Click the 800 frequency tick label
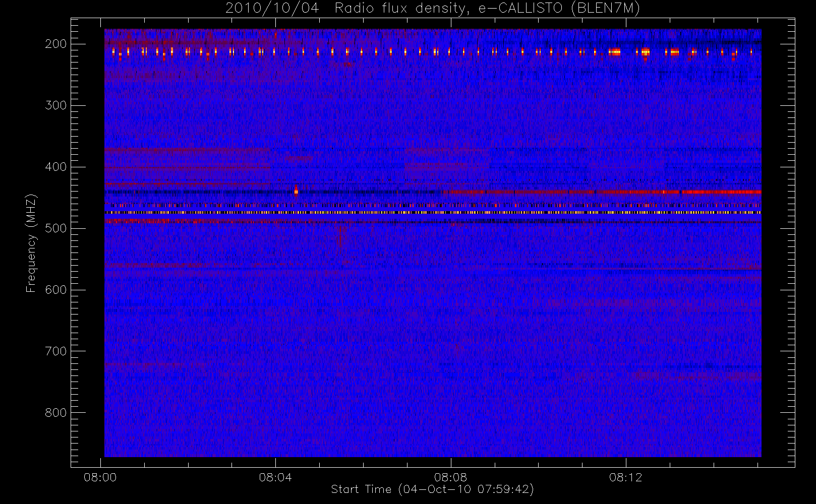The height and width of the screenshot is (504, 816). [56, 413]
